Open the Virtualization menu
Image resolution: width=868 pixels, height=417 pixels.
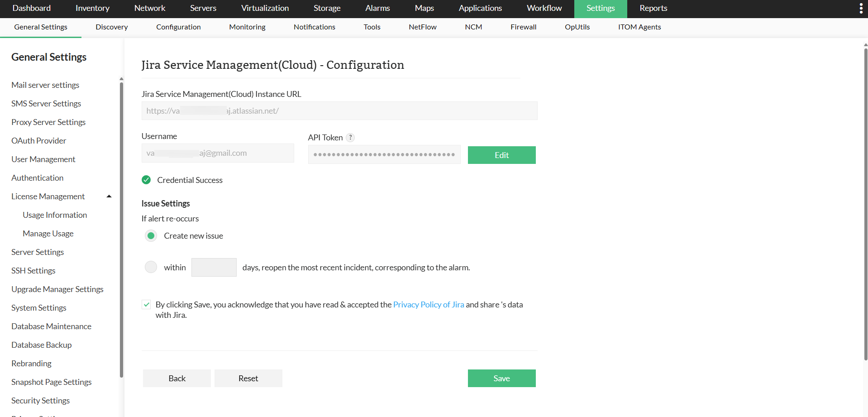[265, 8]
